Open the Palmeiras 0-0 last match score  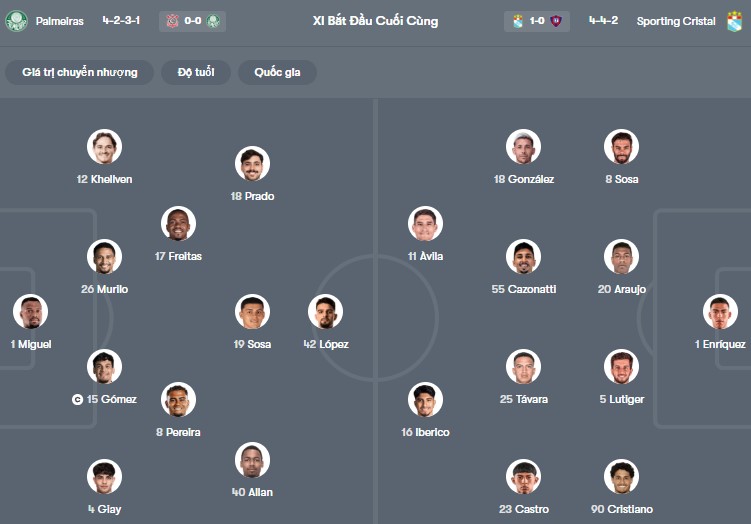click(x=192, y=21)
